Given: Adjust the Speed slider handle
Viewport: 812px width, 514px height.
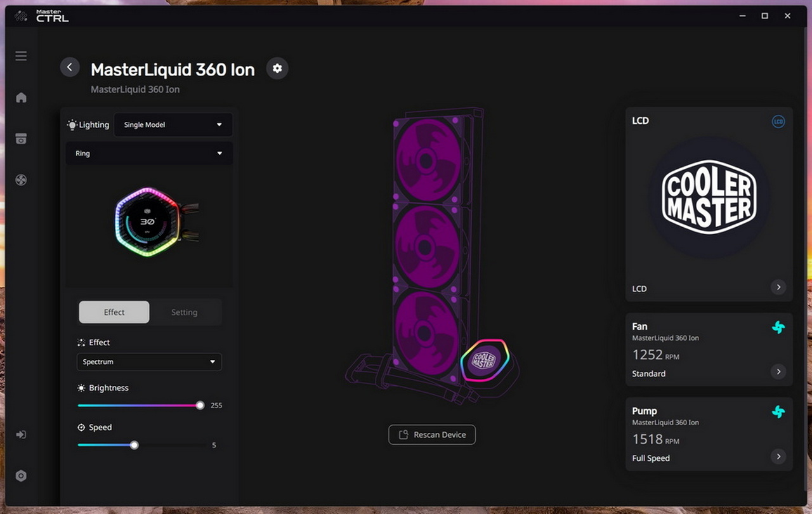Looking at the screenshot, I should 134,445.
